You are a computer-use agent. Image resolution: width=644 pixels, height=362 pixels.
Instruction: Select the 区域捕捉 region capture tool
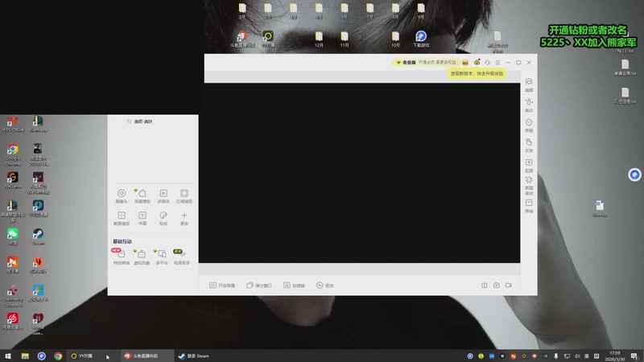click(184, 193)
